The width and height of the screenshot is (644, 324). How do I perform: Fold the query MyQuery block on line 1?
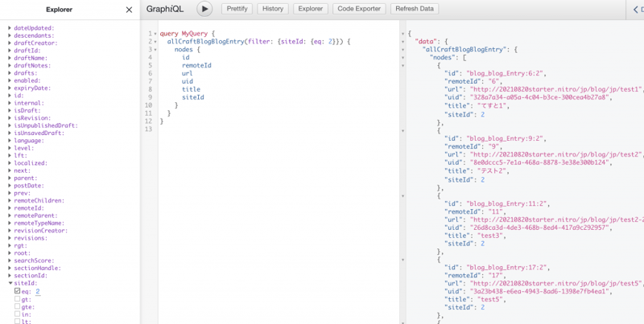(x=155, y=34)
